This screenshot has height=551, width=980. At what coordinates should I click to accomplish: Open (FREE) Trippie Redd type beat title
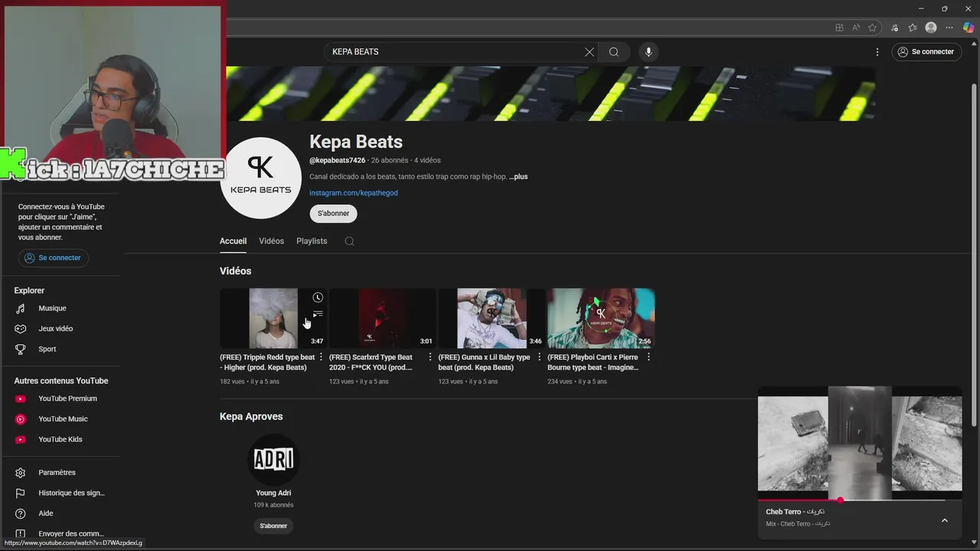click(267, 362)
